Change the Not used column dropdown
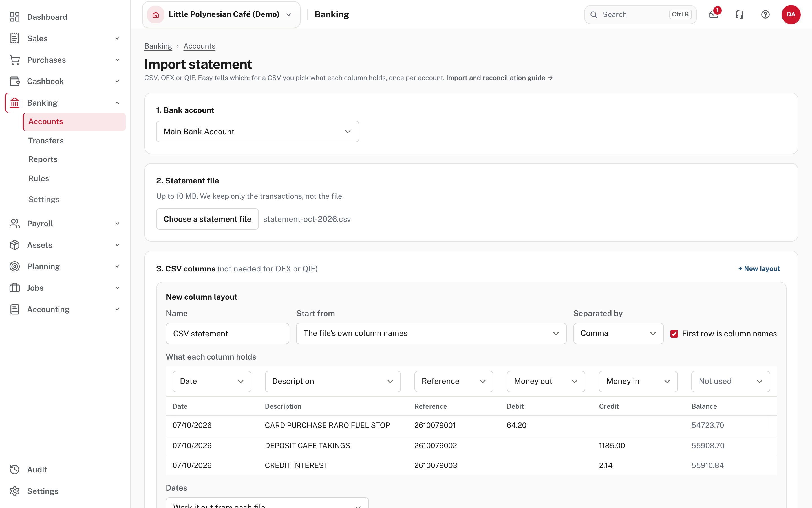 point(731,381)
